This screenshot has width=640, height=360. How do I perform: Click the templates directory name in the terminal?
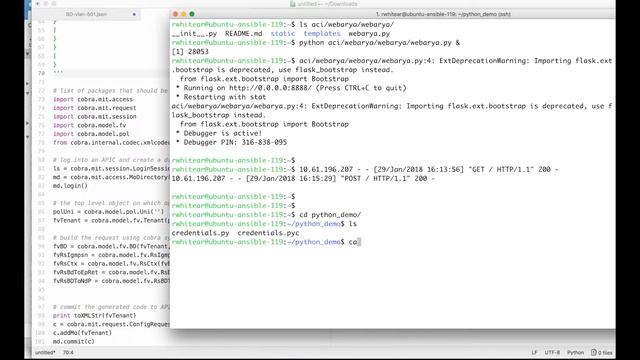click(322, 34)
